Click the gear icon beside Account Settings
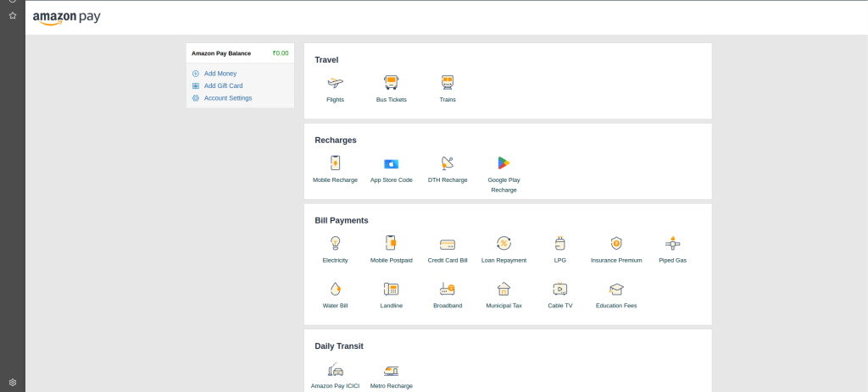Screen dimensions: 868x392 tap(196, 98)
